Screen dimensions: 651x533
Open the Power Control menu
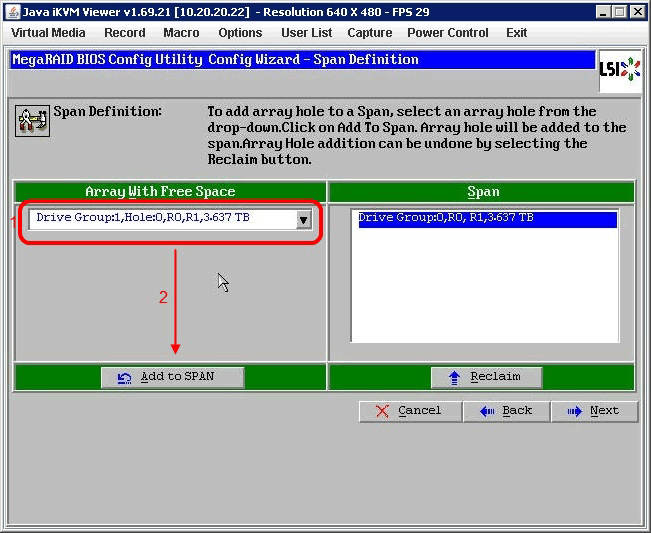pyautogui.click(x=447, y=33)
